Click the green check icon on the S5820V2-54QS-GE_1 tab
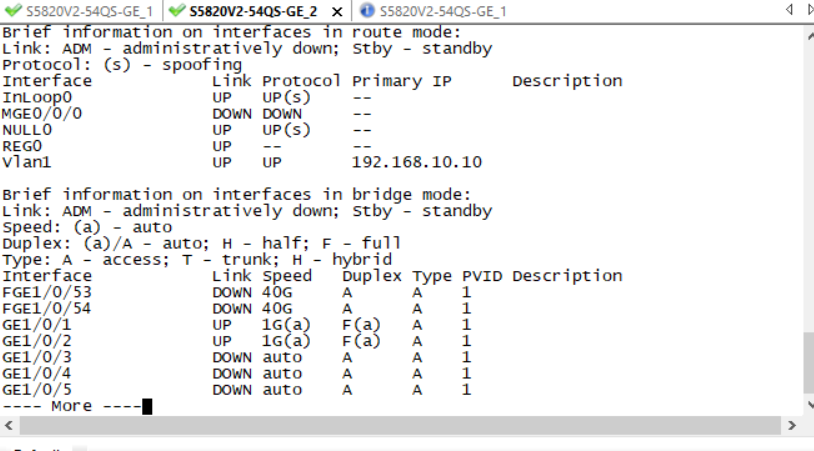 tap(13, 11)
